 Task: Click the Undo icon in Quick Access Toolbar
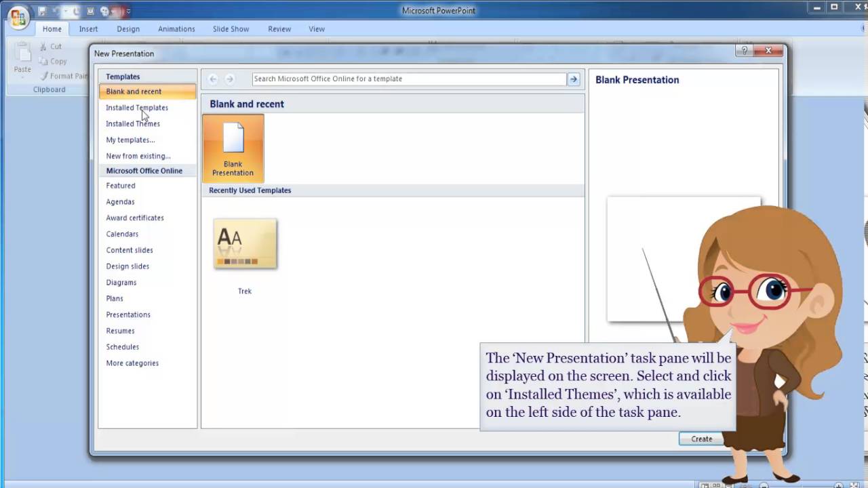[58, 11]
